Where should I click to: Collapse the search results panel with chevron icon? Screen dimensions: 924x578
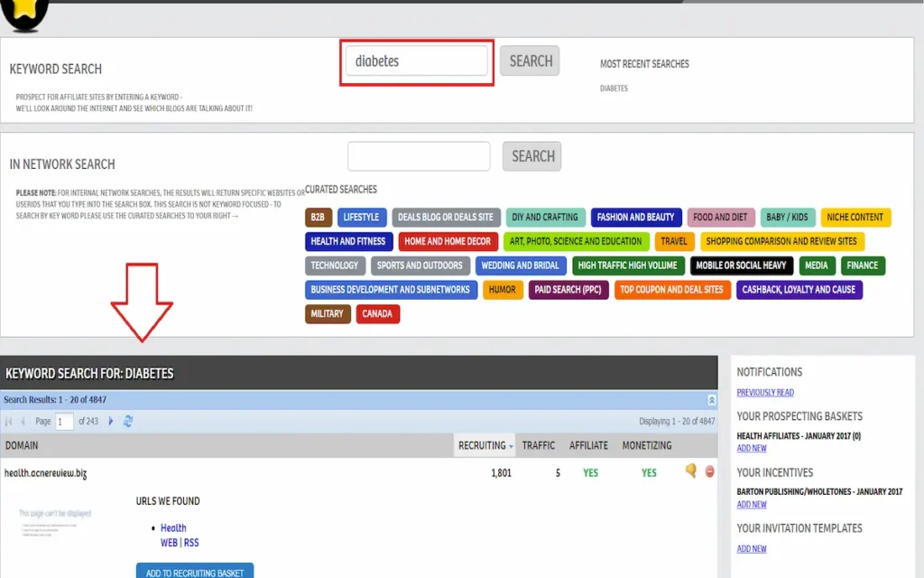coord(711,400)
